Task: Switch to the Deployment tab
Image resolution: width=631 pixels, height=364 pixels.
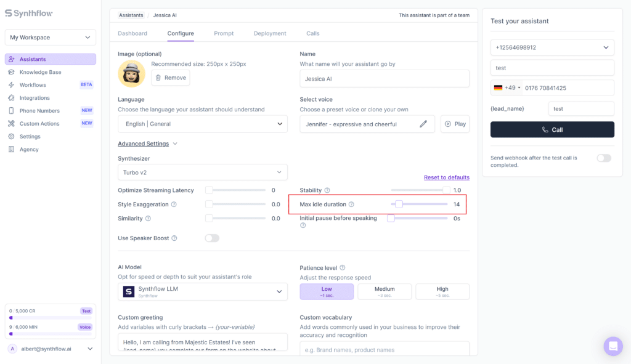Action: pos(269,33)
